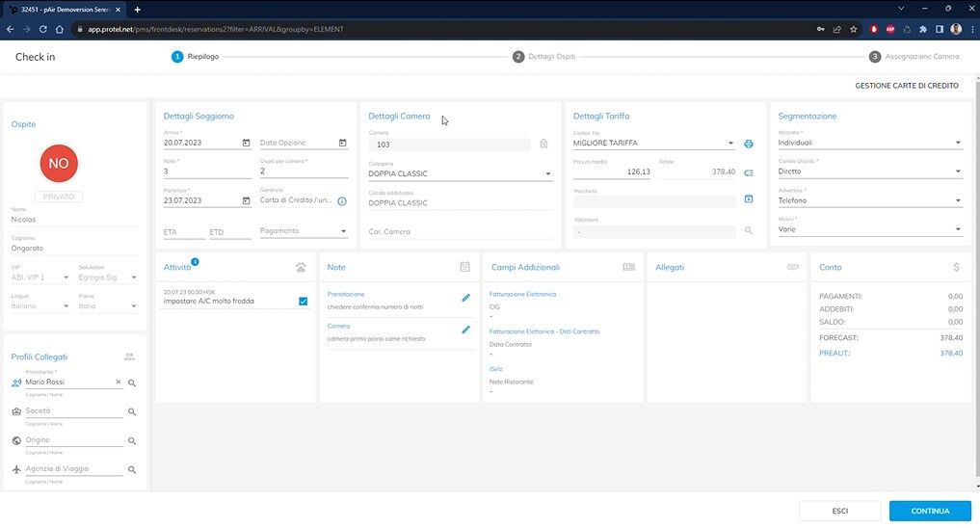
Task: Search for a Società profile
Action: pyautogui.click(x=132, y=412)
